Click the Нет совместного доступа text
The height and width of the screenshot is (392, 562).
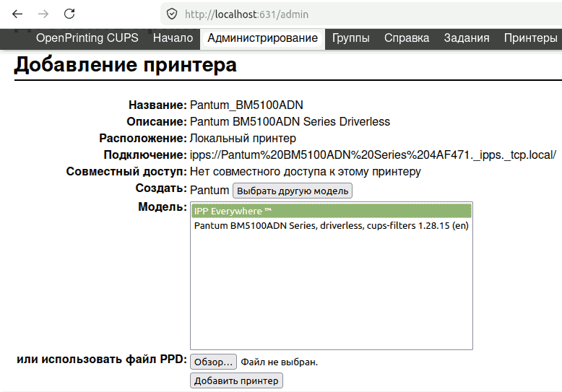pyautogui.click(x=305, y=172)
